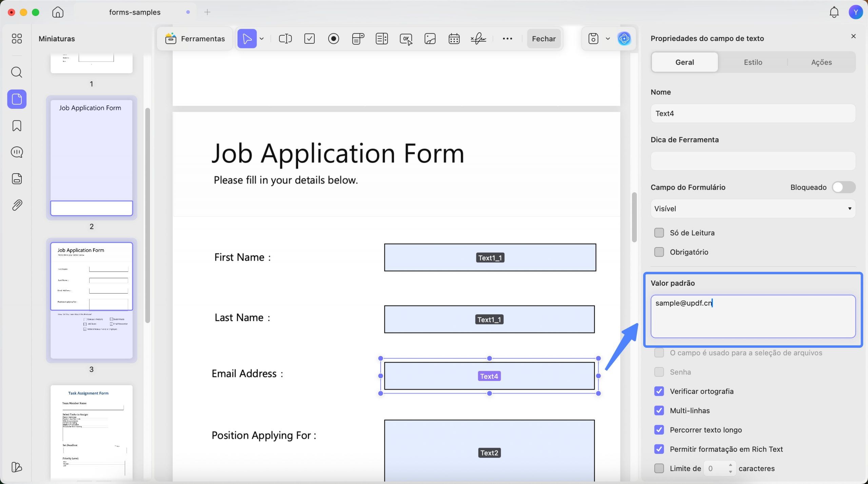868x484 pixels.
Task: Switch to the Ações tab
Action: (x=821, y=62)
